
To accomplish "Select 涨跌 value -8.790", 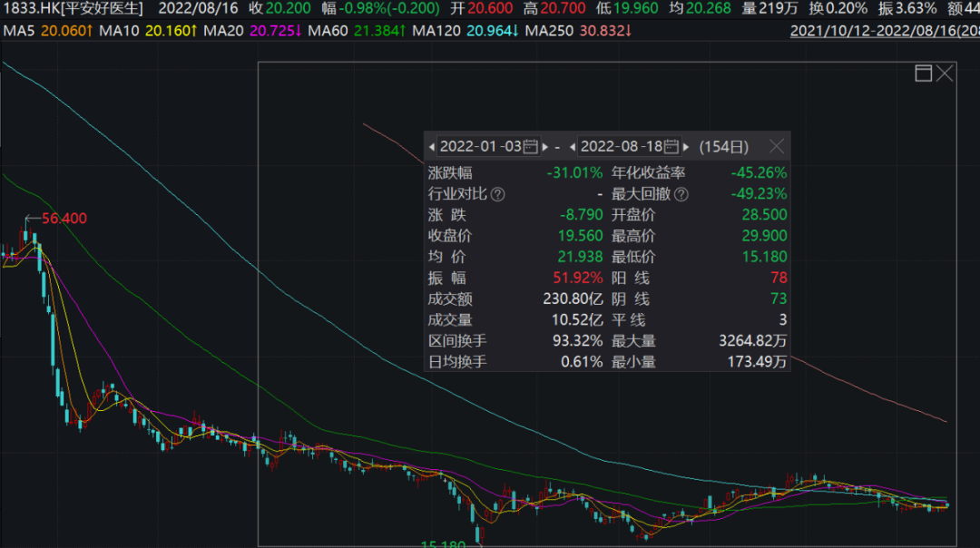I will 582,215.
